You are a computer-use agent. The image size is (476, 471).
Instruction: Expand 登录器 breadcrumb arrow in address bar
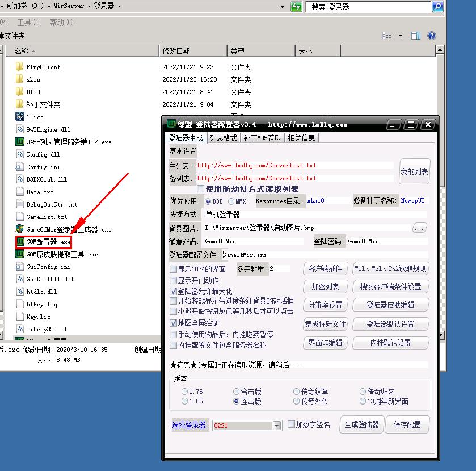pos(119,6)
